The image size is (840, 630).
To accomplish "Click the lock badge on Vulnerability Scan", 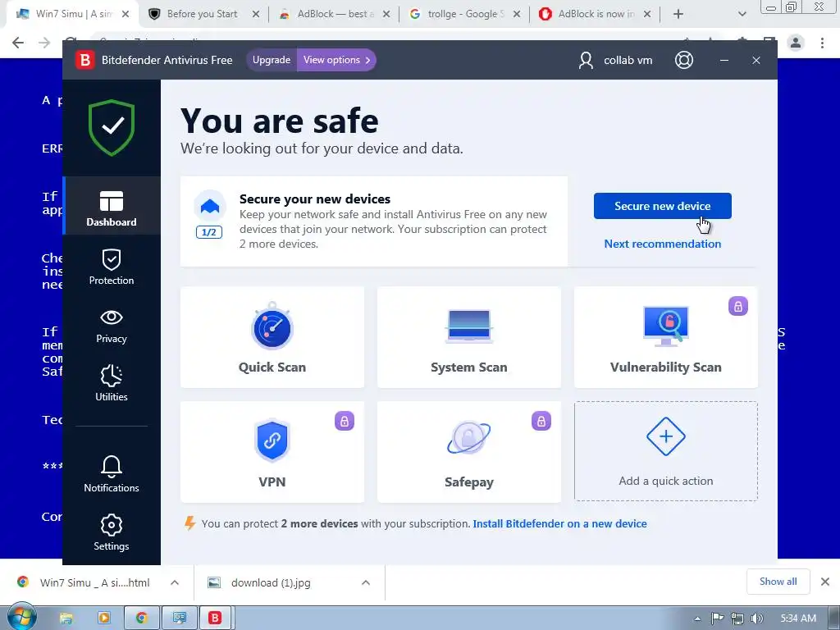I will point(737,307).
